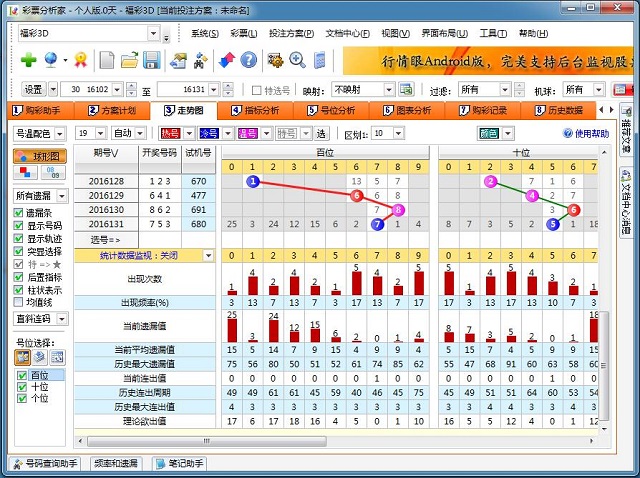Open the 工具(T) menu
This screenshot has width=640, height=478.
493,33
